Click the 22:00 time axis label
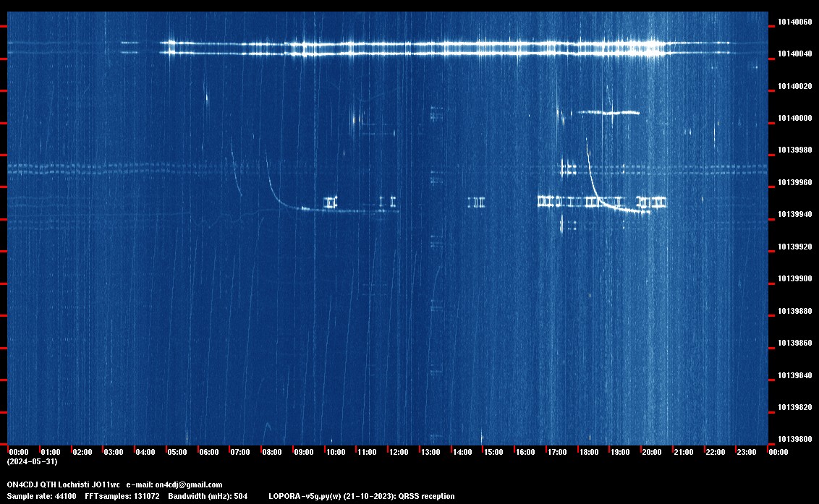This screenshot has width=819, height=504. pyautogui.click(x=715, y=452)
